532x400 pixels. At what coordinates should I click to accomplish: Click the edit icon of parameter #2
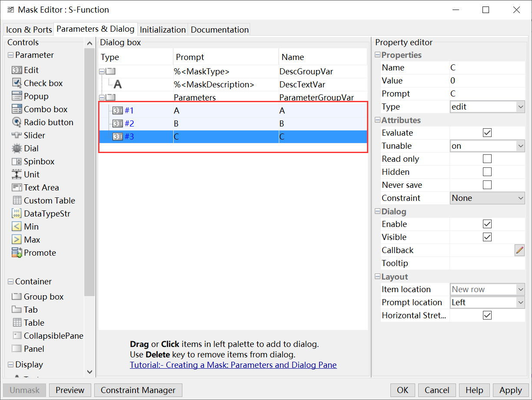(118, 123)
